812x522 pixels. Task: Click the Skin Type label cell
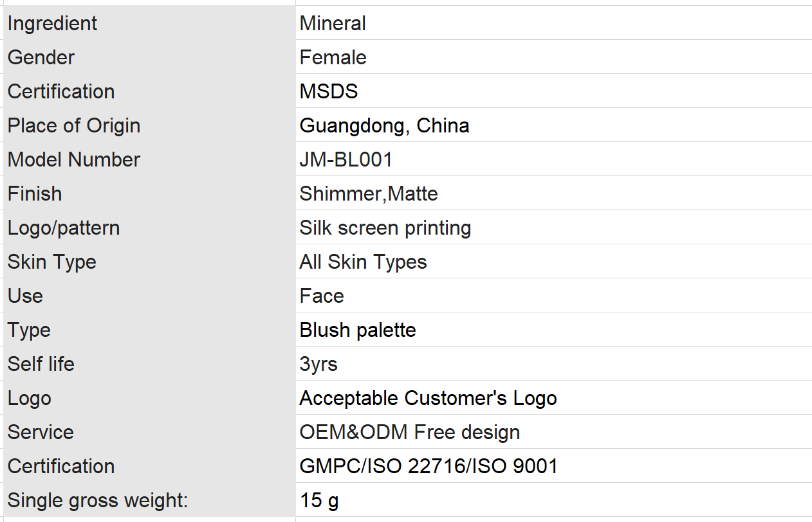148,262
